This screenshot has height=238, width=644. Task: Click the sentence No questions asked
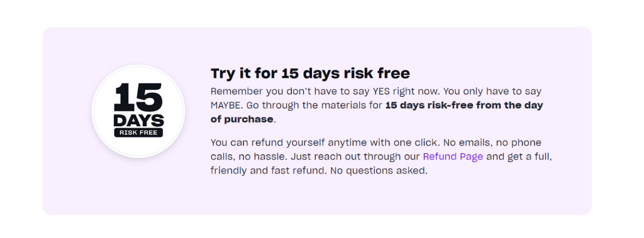click(x=379, y=171)
